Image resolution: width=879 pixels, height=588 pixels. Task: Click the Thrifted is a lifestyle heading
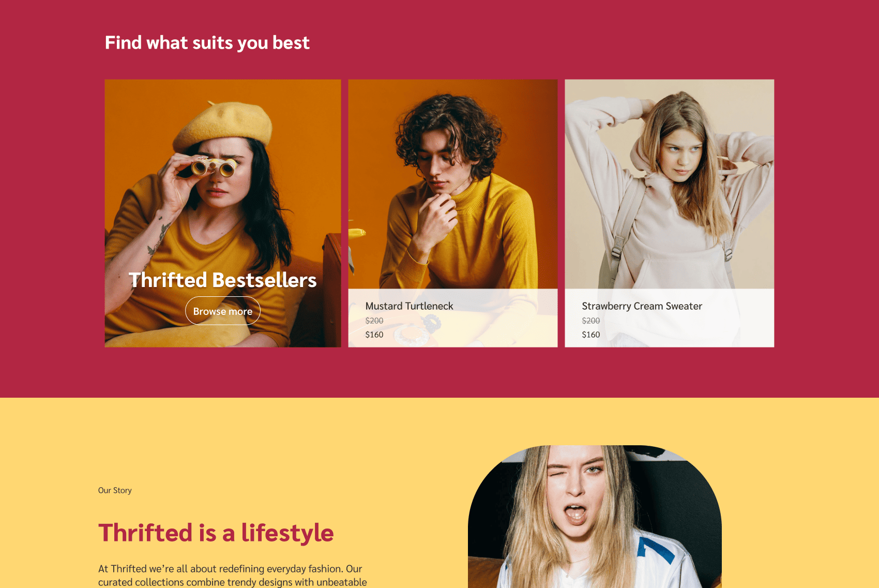216,533
